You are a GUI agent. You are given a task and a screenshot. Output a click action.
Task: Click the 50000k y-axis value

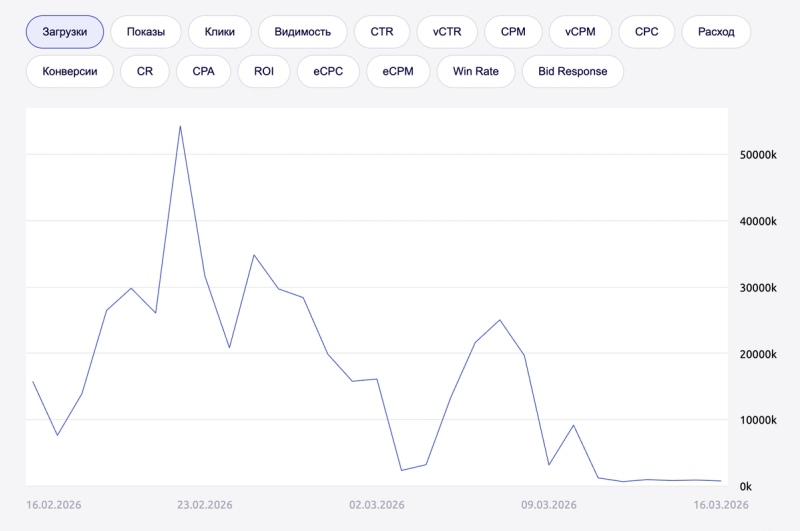tap(758, 155)
